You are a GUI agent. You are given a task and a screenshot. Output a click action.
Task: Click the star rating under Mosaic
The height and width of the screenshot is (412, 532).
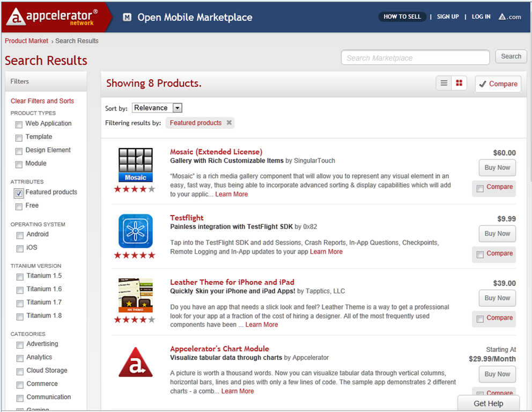click(135, 189)
